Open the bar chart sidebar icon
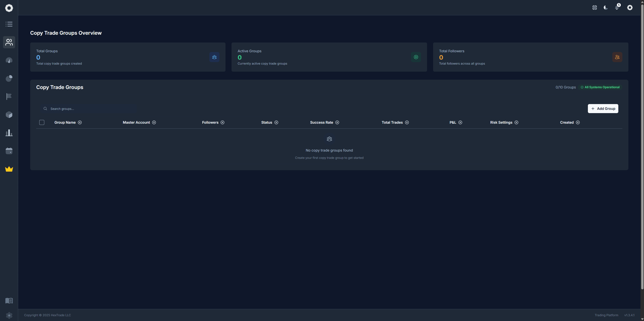The height and width of the screenshot is (321, 644). [x=9, y=133]
